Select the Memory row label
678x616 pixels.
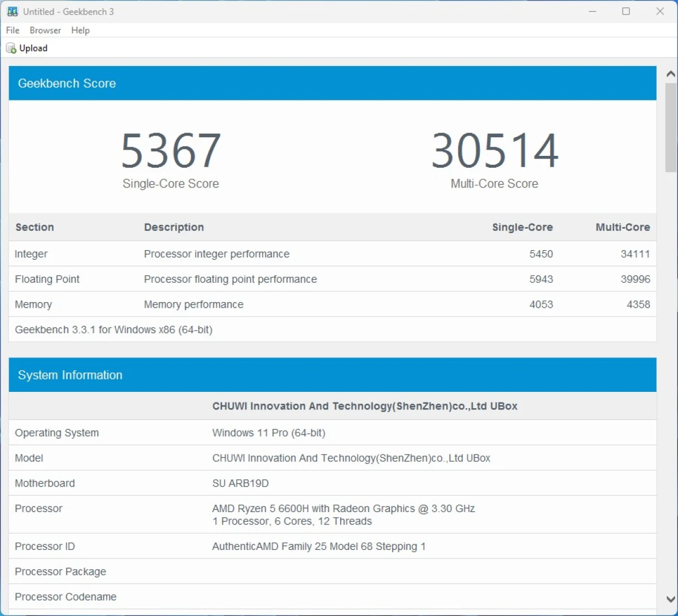[x=33, y=305]
